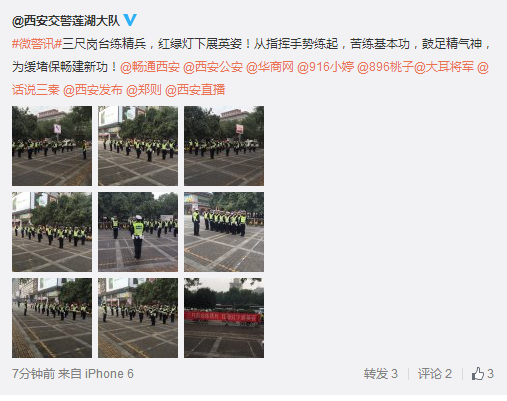The image size is (507, 401).
Task: Click the blue verified V badge
Action: coord(130,20)
